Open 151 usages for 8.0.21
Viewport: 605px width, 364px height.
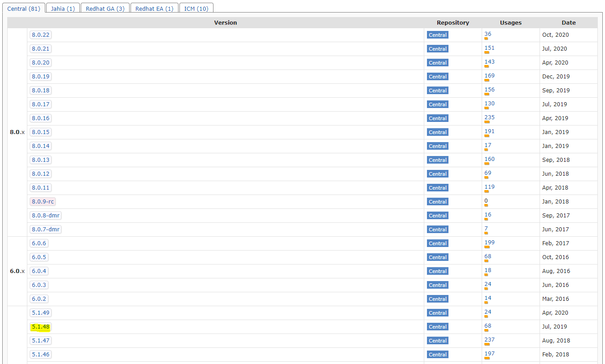coord(489,48)
